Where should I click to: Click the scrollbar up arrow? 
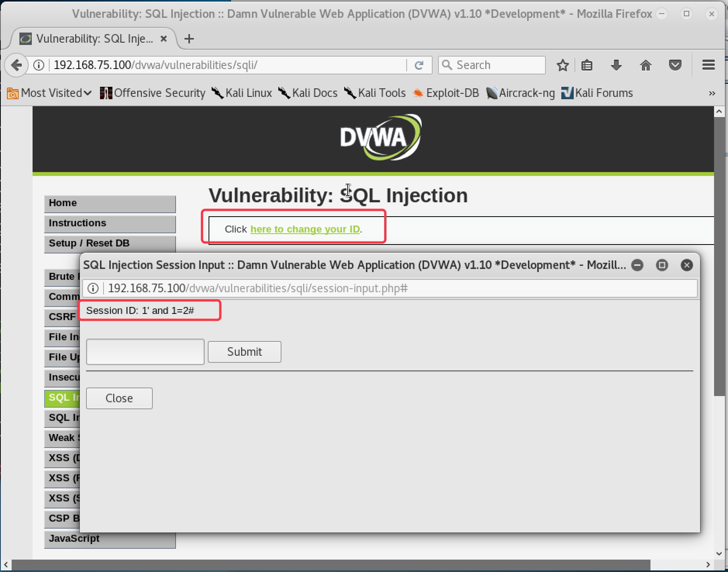click(719, 112)
